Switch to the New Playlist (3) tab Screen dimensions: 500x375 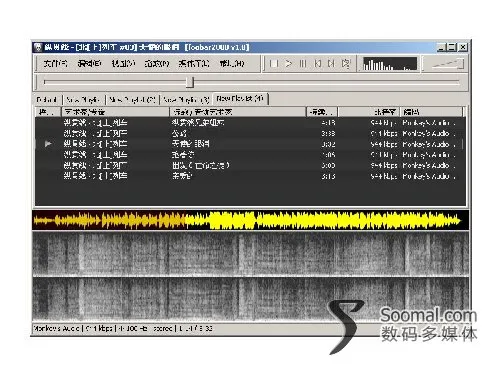(186, 100)
